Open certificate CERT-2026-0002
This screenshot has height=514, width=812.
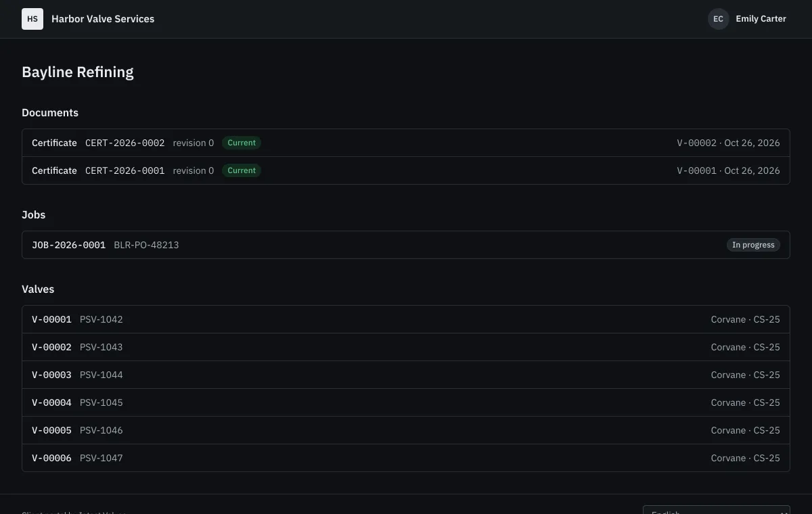coord(406,143)
